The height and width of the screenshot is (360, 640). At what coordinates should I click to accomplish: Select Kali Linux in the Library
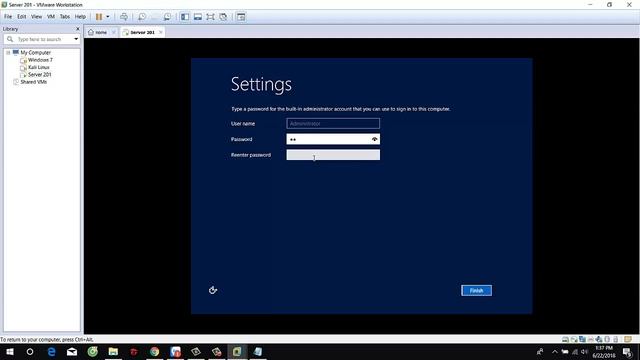(x=39, y=67)
